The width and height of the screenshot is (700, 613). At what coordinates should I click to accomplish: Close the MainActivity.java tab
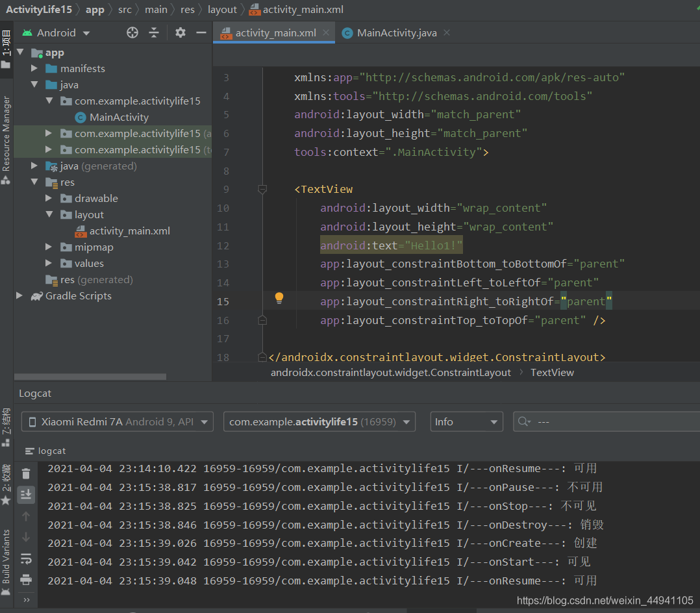[447, 32]
